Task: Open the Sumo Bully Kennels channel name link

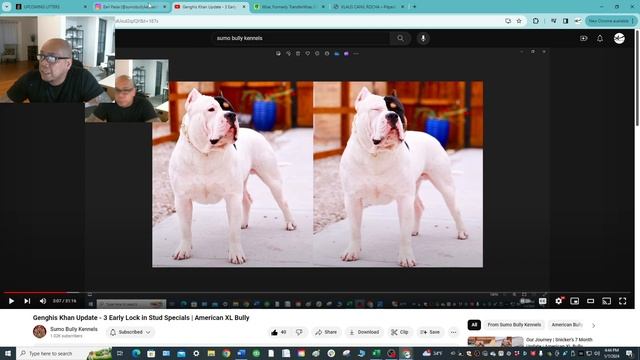Action: click(x=74, y=329)
